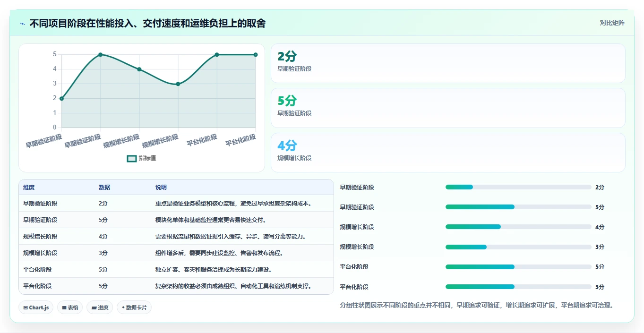
Task: Click 早期验证阶段 in the table's 2分 row
Action: coord(40,204)
